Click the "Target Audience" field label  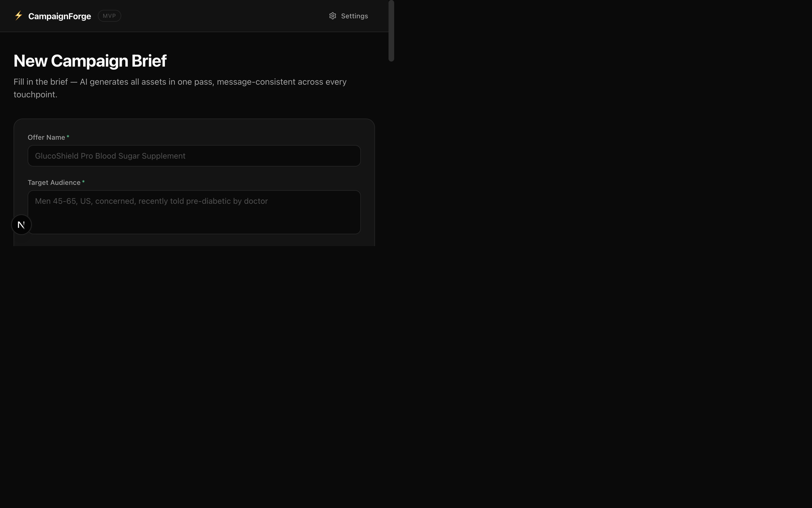click(54, 182)
